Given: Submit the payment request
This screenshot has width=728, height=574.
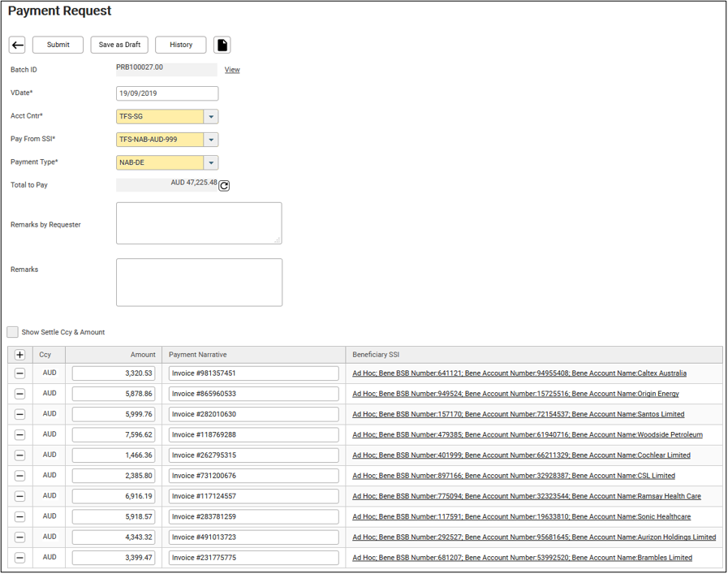Looking at the screenshot, I should 58,45.
